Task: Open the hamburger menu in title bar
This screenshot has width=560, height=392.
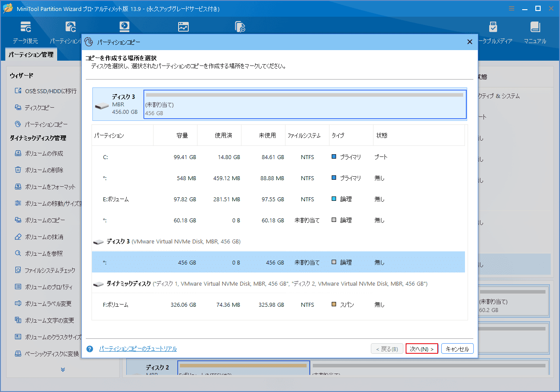Action: pos(511,8)
